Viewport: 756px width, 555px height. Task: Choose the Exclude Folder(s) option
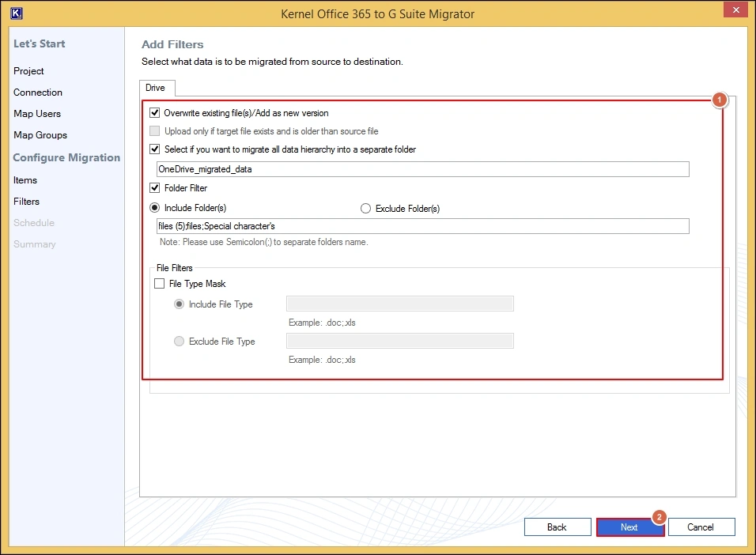coord(365,209)
